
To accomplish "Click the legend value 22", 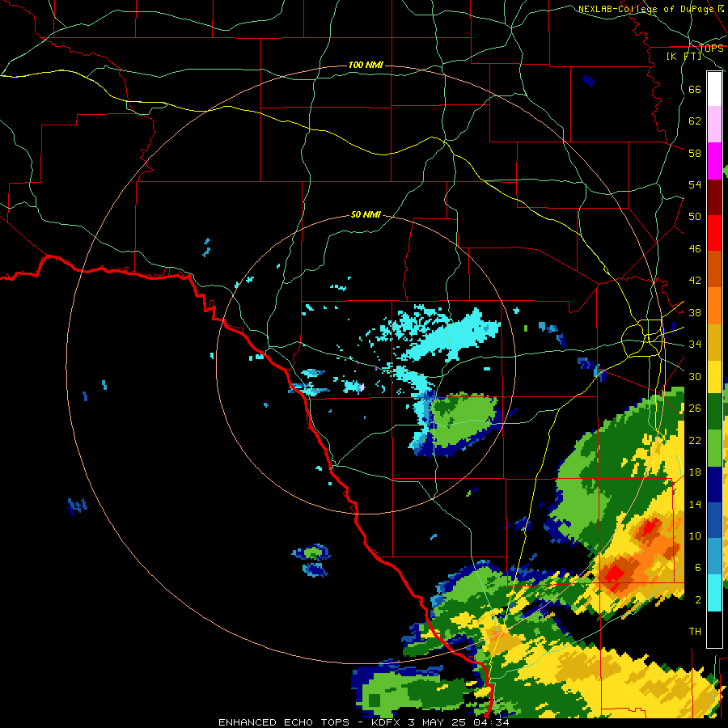I will coord(695,440).
